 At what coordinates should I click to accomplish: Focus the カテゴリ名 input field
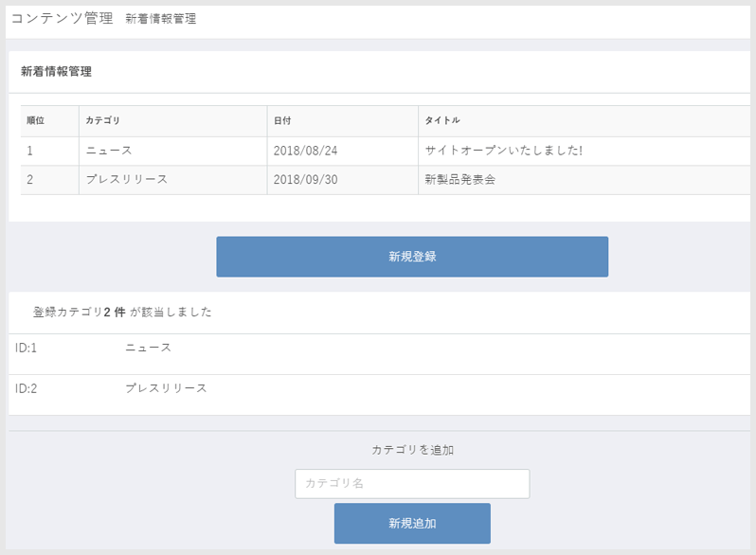tap(412, 484)
